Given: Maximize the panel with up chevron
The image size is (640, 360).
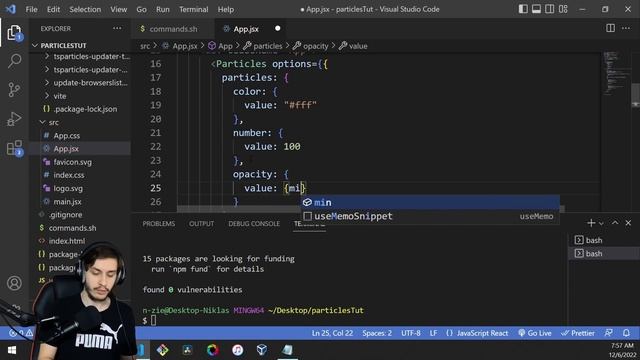Looking at the screenshot, I should [x=615, y=223].
